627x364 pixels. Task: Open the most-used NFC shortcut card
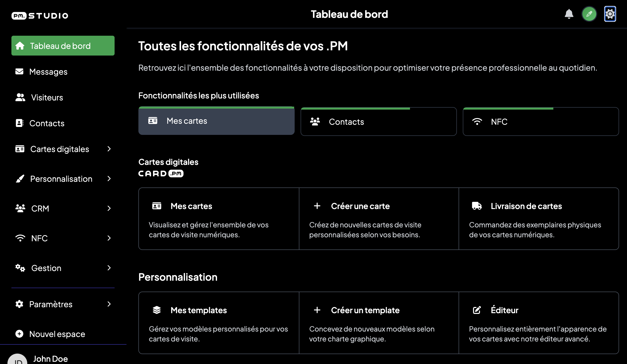pyautogui.click(x=541, y=121)
